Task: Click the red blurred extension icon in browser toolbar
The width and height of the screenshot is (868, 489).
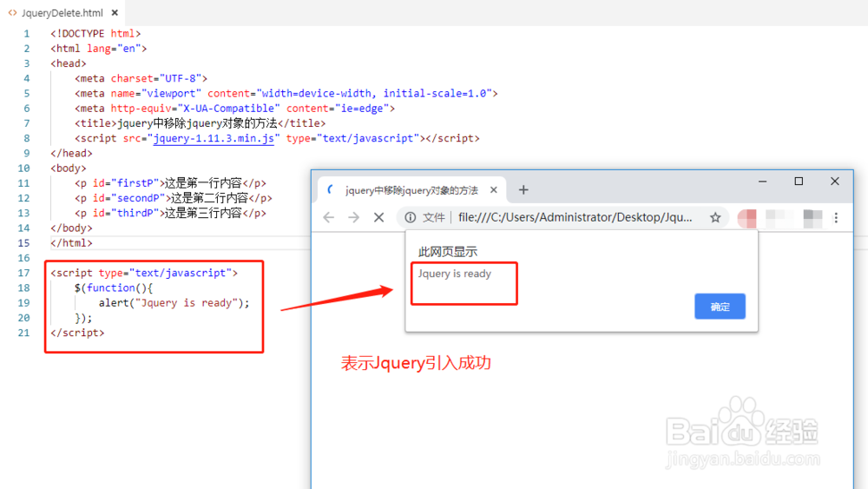Action: pyautogui.click(x=746, y=218)
